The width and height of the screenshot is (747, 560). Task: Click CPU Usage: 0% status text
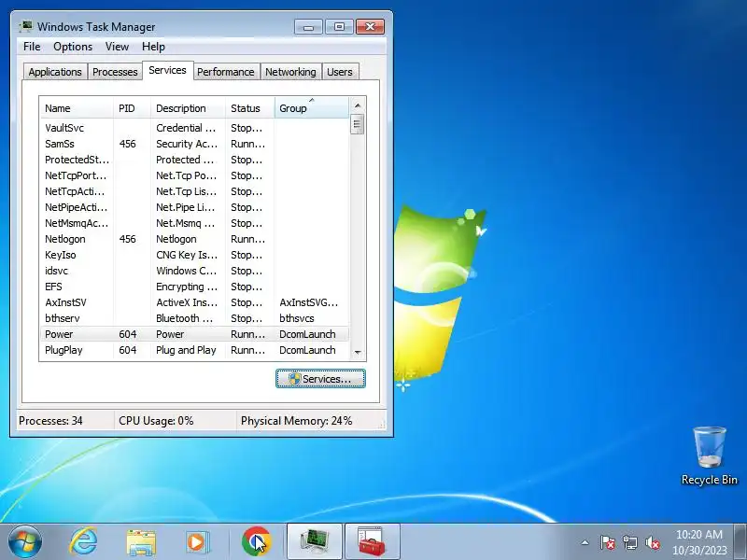[156, 421]
